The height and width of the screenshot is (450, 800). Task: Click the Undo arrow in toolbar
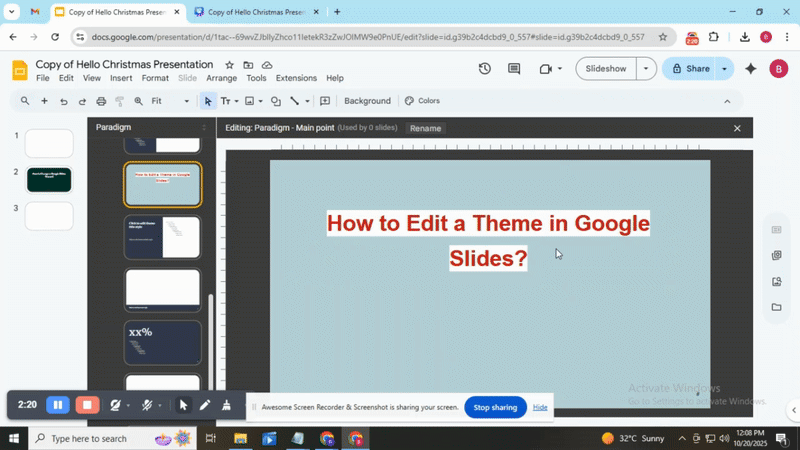pyautogui.click(x=63, y=101)
